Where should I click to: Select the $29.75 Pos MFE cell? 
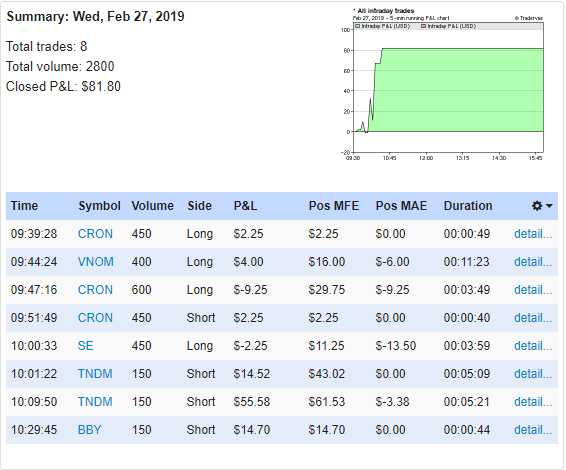coord(327,290)
